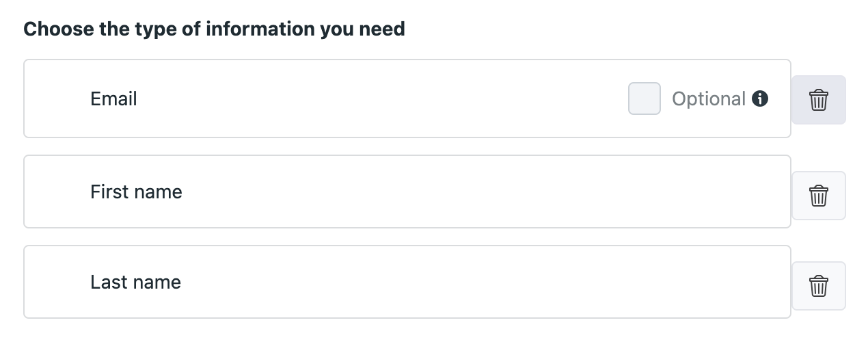Click the Last name label text
This screenshot has width=868, height=342.
click(x=135, y=282)
